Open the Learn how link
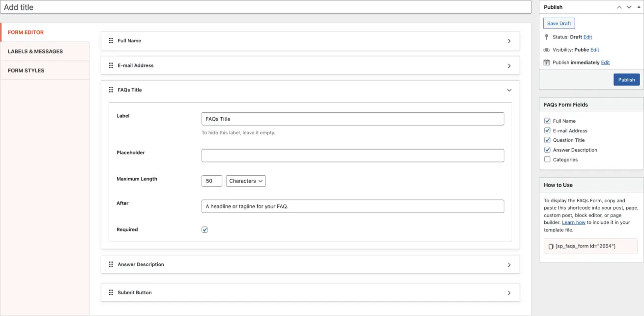The image size is (644, 316). tap(573, 222)
